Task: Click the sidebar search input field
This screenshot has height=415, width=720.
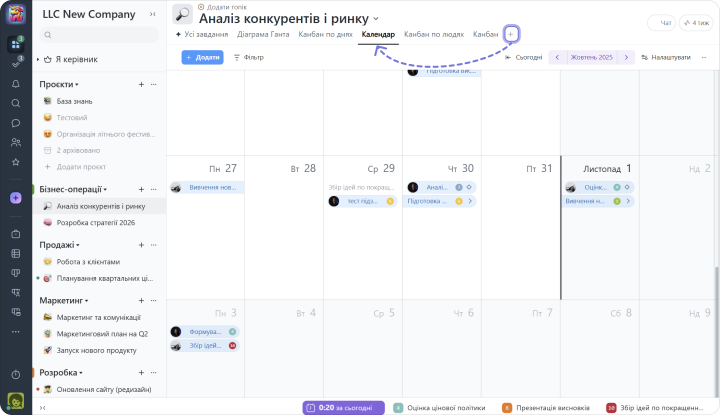Action: click(x=98, y=35)
